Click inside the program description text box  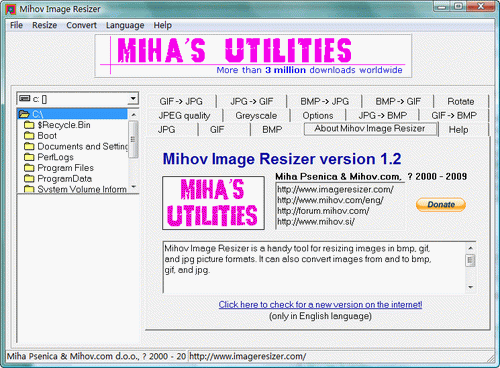coord(314,267)
